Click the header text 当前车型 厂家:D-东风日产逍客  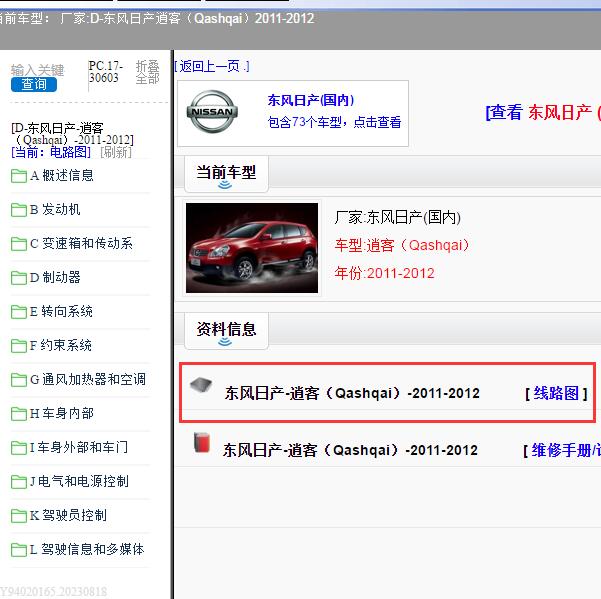(157, 18)
